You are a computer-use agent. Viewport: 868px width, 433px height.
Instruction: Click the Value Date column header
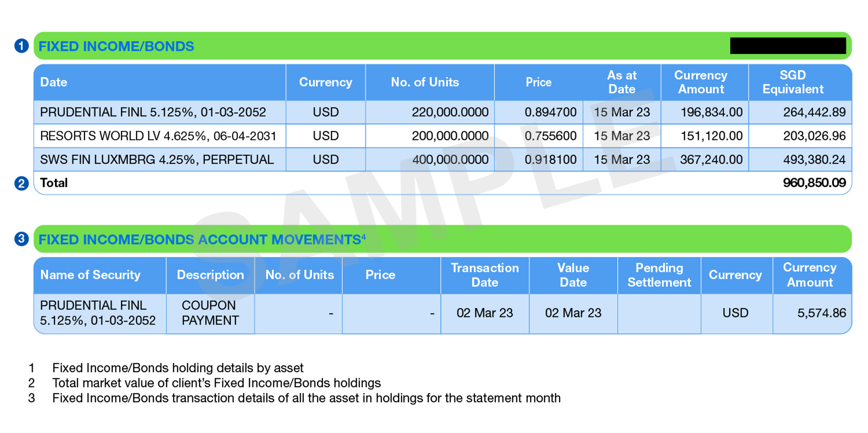(x=573, y=275)
